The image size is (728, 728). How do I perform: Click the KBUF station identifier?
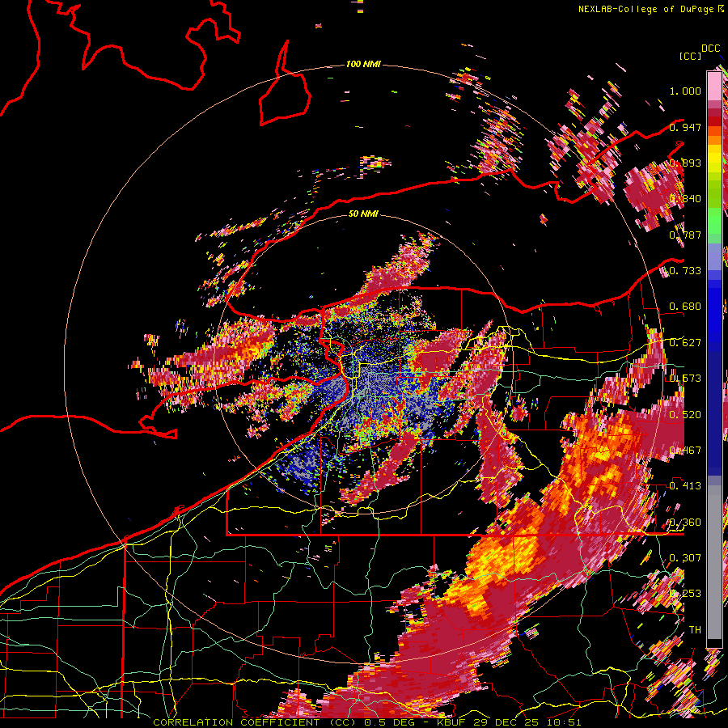coord(451,722)
